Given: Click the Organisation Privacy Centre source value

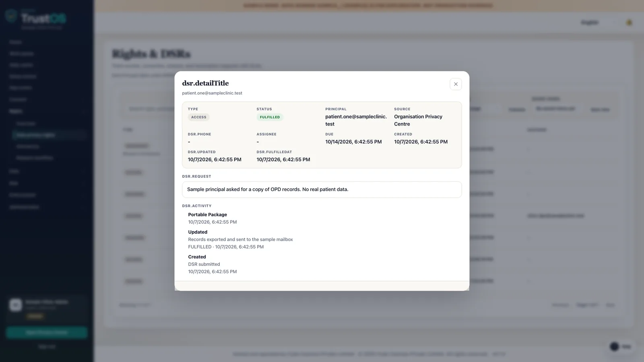Looking at the screenshot, I should (x=418, y=120).
